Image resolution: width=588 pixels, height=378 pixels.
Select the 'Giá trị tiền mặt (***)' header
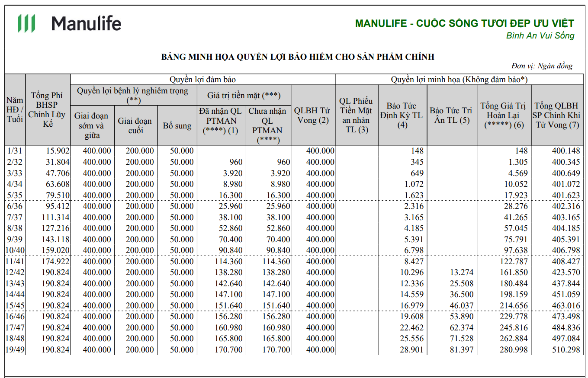pyautogui.click(x=244, y=95)
